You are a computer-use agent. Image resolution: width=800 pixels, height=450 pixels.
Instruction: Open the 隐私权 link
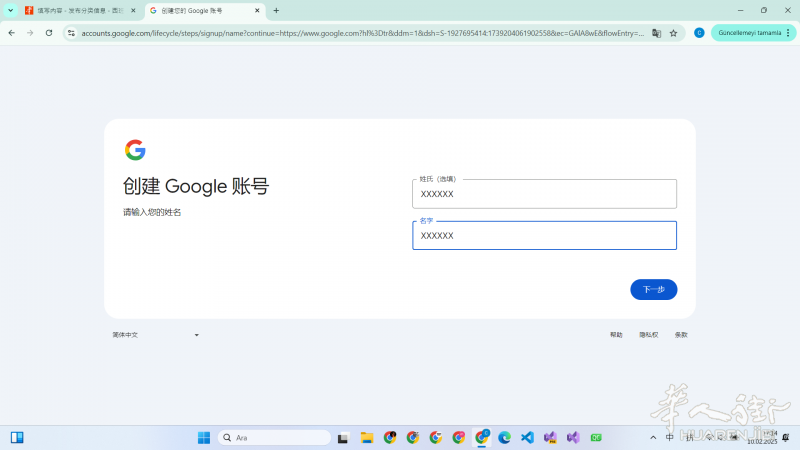[648, 335]
